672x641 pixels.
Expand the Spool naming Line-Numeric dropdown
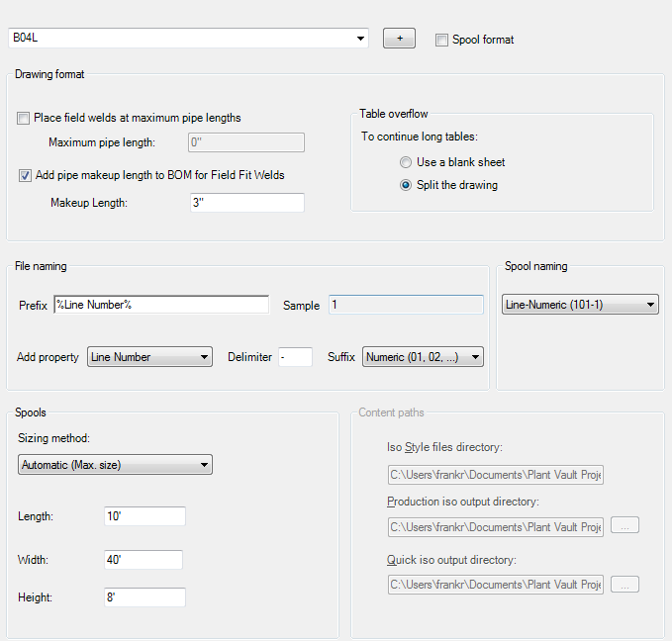[x=650, y=305]
